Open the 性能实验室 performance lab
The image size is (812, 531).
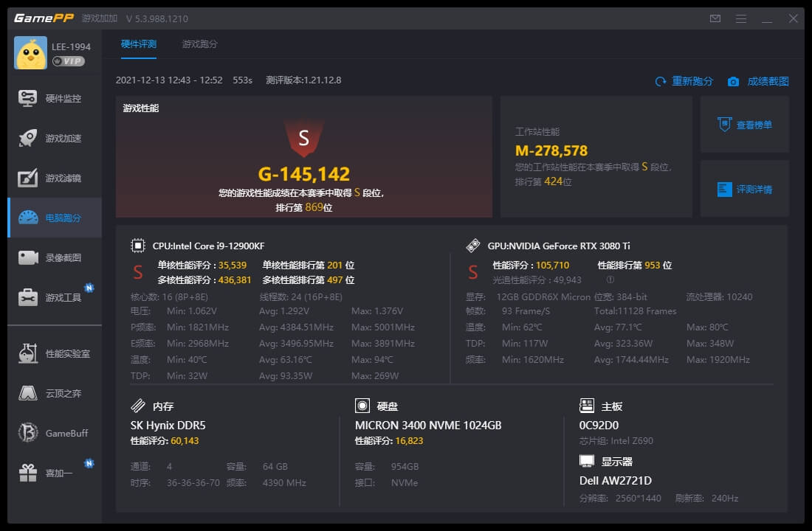tap(55, 353)
